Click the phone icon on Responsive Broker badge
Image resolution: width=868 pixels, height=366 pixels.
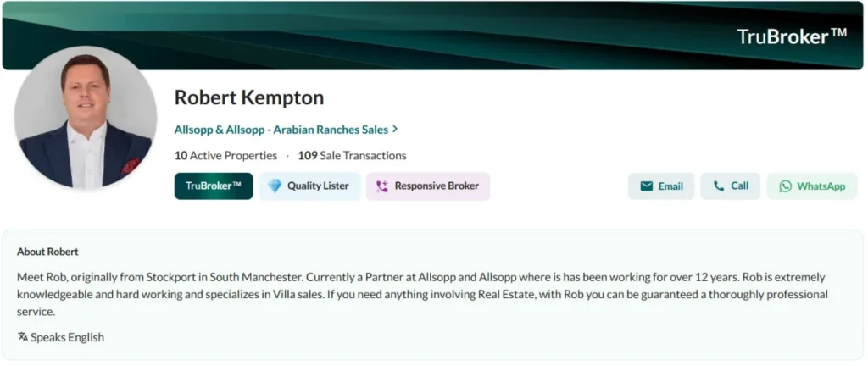click(381, 186)
